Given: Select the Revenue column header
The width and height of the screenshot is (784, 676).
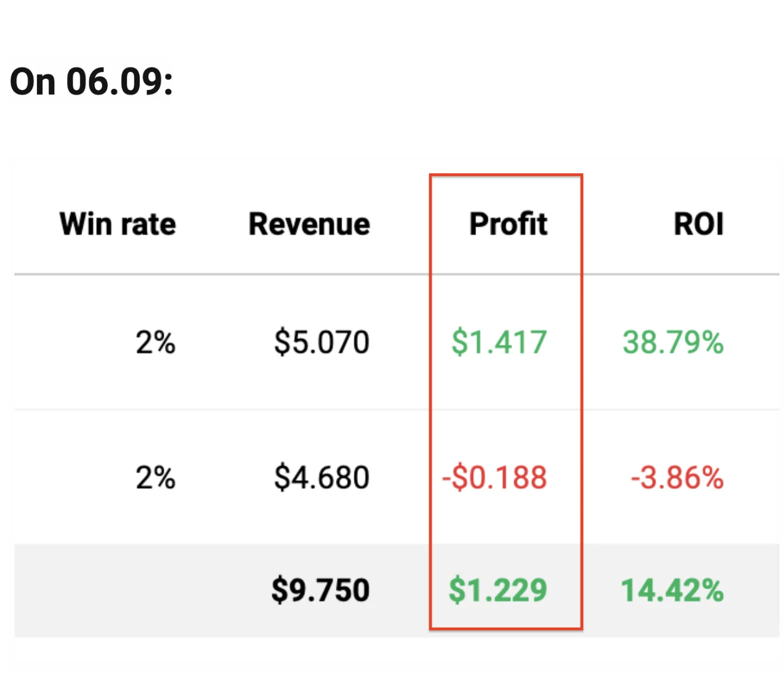Looking at the screenshot, I should click(309, 225).
